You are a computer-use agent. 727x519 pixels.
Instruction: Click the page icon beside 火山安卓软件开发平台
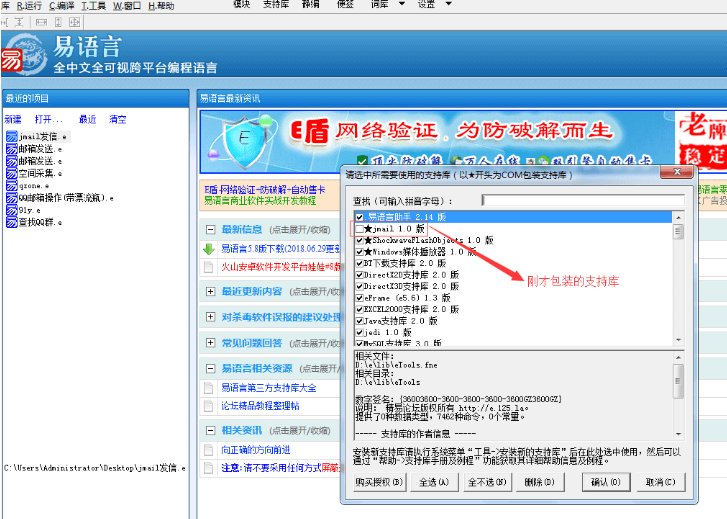[x=209, y=267]
